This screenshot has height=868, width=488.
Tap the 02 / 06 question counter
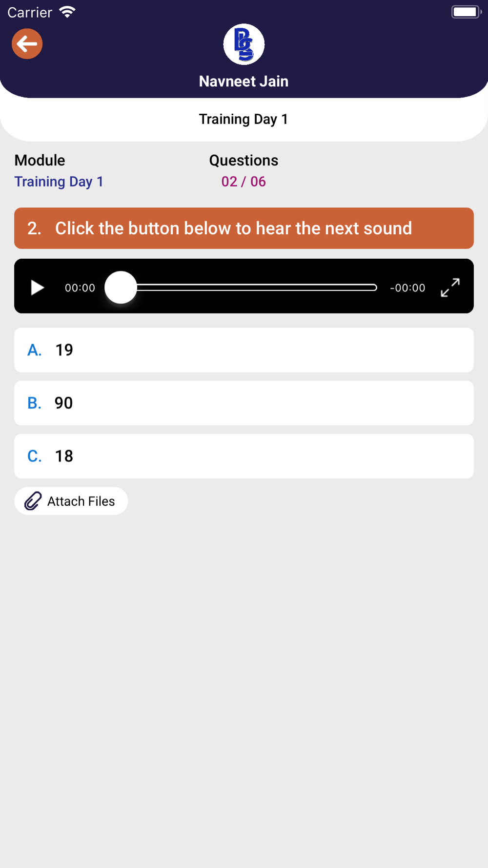click(244, 182)
